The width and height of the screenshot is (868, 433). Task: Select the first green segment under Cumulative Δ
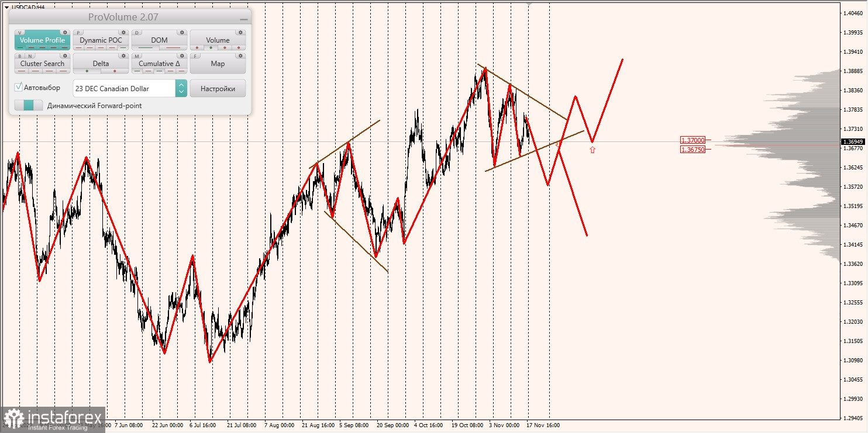(x=137, y=71)
